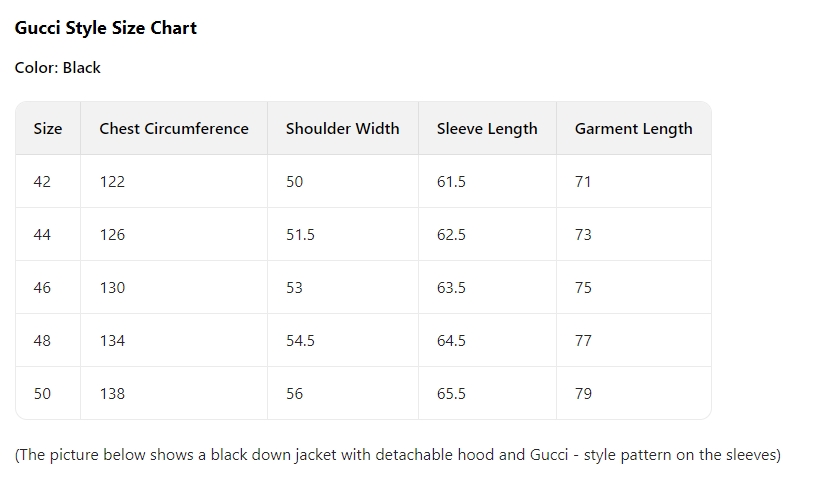Click the "Color: Black" label
The image size is (840, 484).
click(57, 68)
